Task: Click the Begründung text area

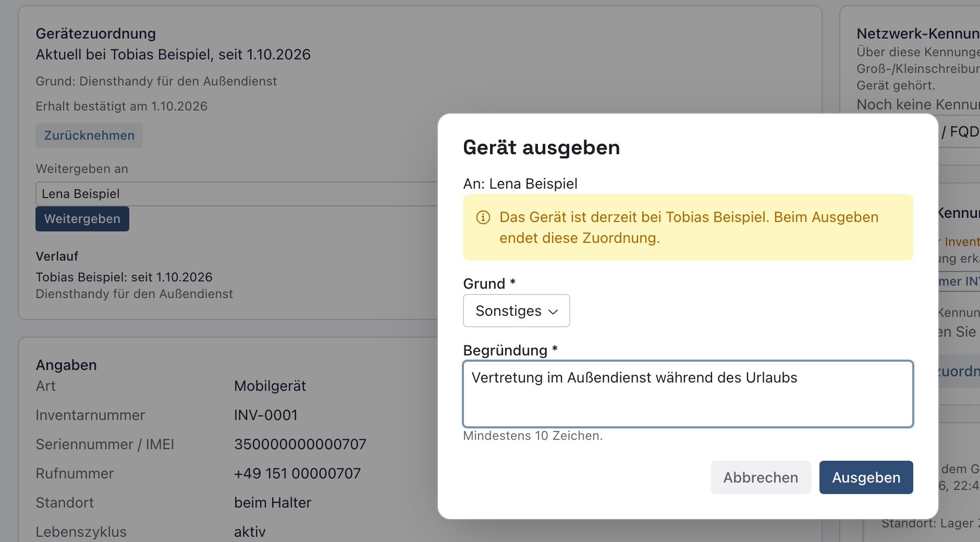Action: pyautogui.click(x=688, y=394)
